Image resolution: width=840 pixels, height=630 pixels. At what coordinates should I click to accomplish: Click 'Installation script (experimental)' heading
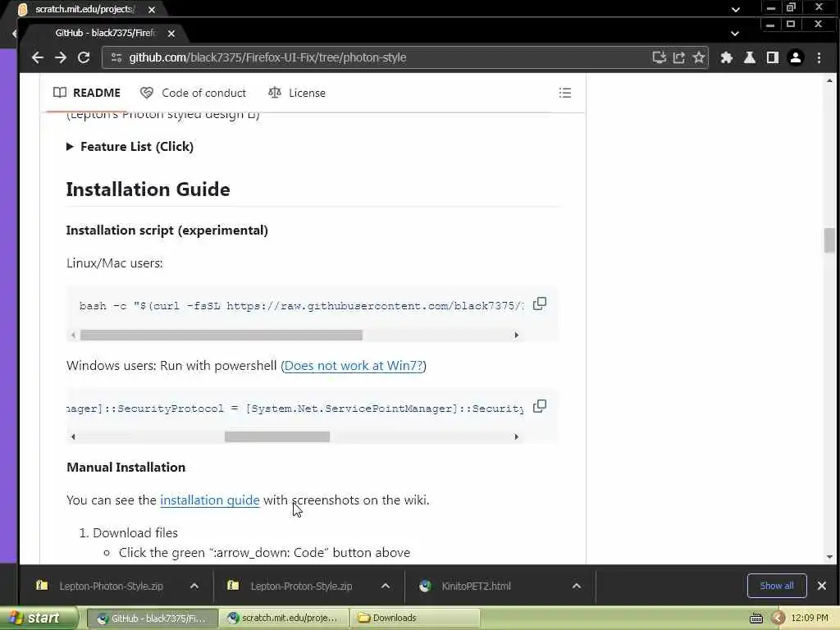click(167, 231)
